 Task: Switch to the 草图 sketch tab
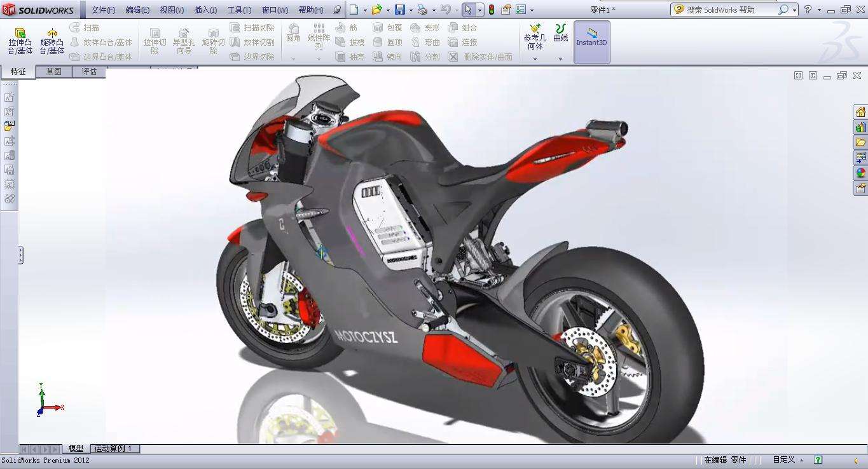tap(54, 72)
